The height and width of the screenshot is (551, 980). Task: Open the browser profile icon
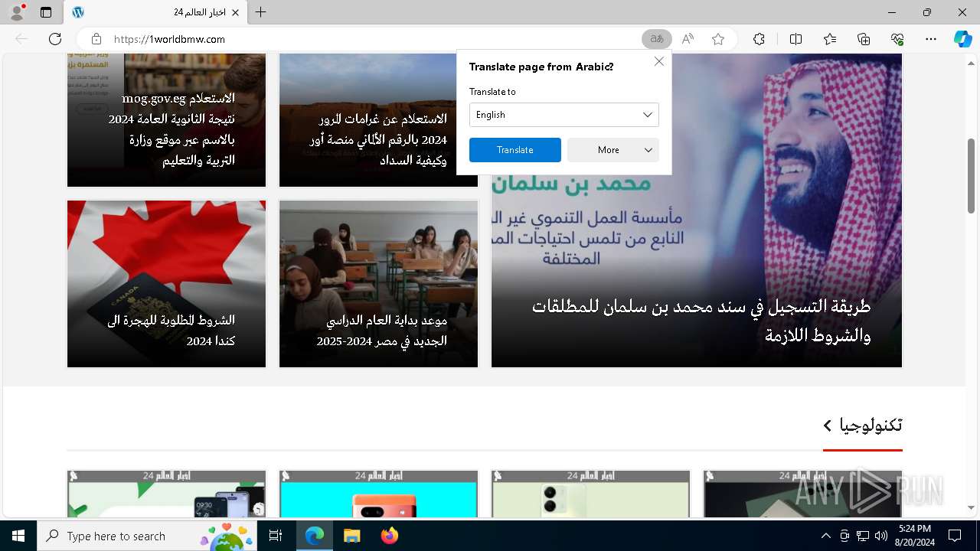[16, 12]
